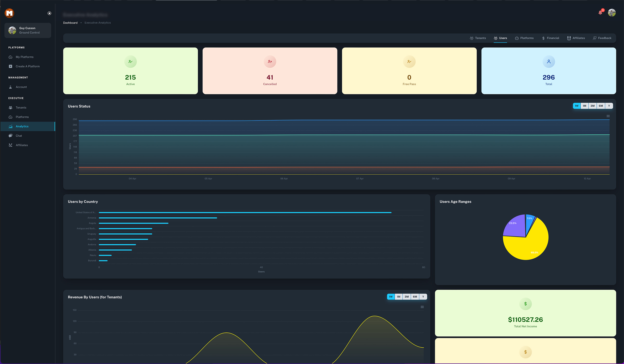
Task: Open the Affiliates sidebar item
Action: tap(22, 145)
